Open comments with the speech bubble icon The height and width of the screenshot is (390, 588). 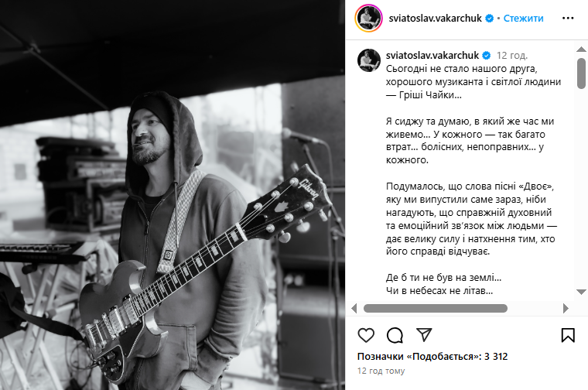395,335
